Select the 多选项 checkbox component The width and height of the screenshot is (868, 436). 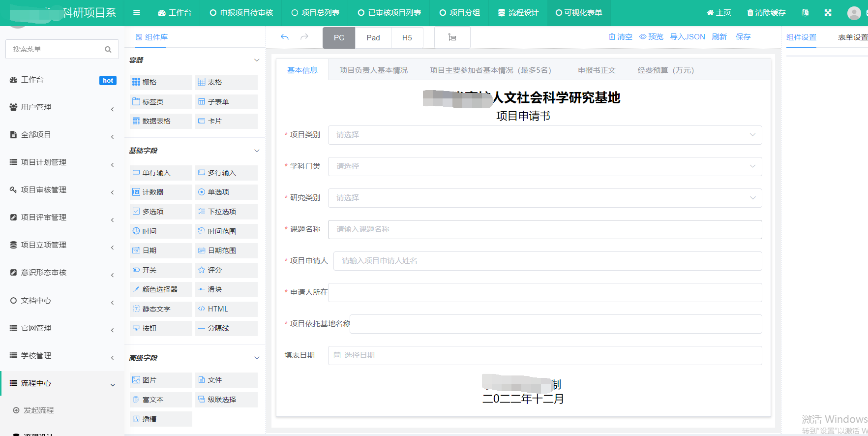(161, 212)
